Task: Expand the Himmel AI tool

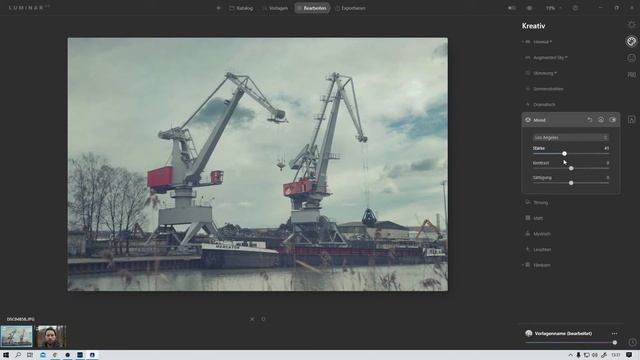Action: [x=542, y=42]
